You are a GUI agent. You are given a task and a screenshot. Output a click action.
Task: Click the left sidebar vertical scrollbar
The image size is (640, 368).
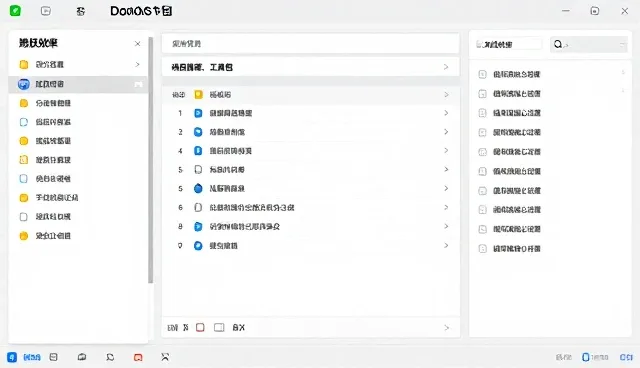point(151,160)
